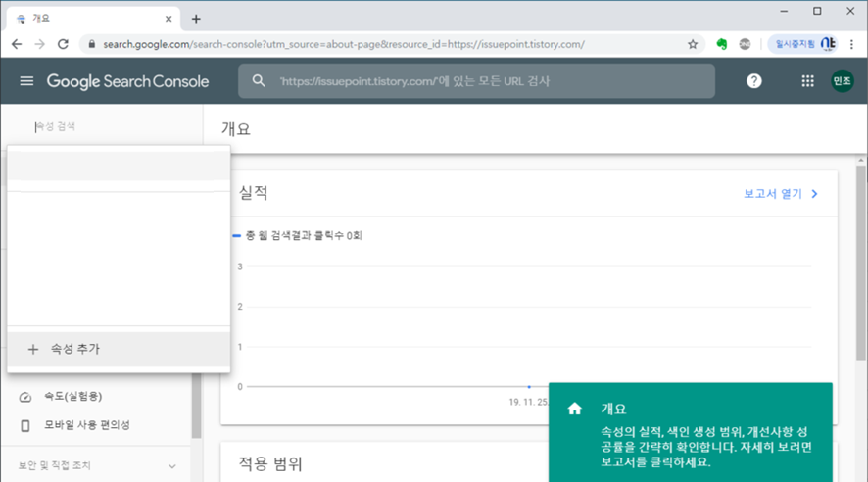This screenshot has height=482, width=868.
Task: Click the speed gauge icon
Action: pyautogui.click(x=24, y=397)
